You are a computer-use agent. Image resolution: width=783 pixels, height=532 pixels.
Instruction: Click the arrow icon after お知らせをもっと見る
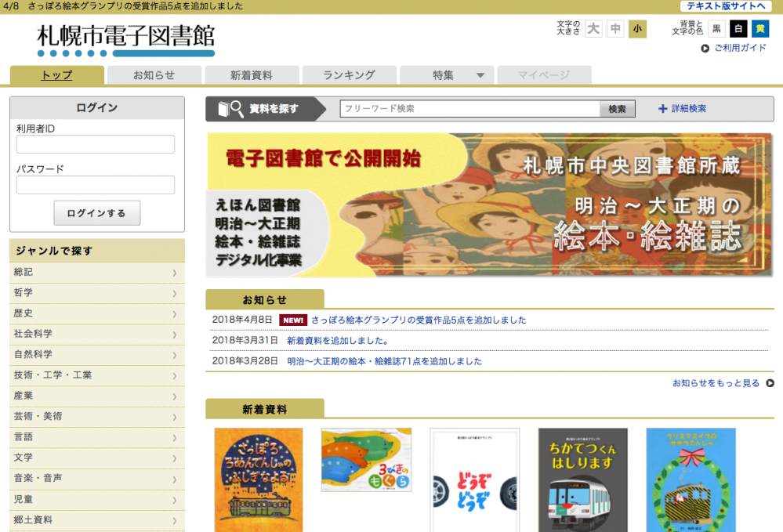pos(770,383)
